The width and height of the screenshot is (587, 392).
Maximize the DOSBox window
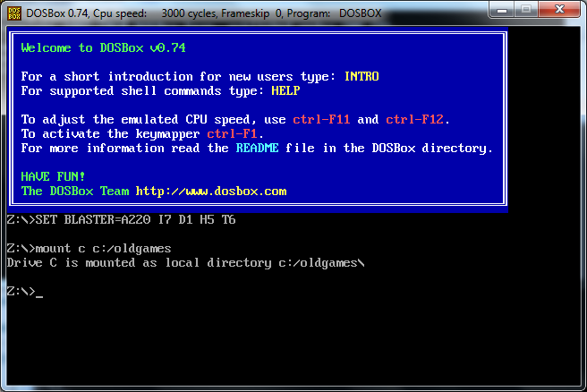[x=526, y=9]
